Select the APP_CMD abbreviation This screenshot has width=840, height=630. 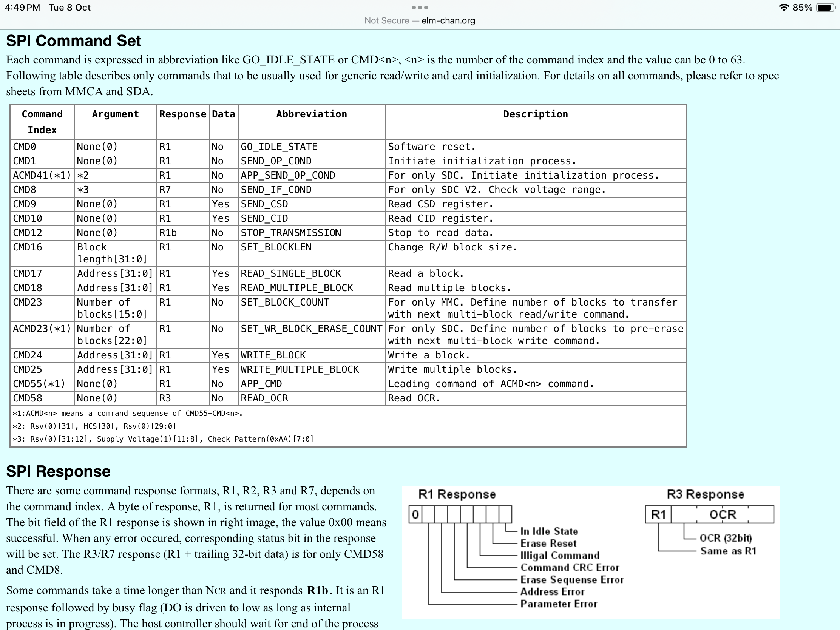coord(312,384)
